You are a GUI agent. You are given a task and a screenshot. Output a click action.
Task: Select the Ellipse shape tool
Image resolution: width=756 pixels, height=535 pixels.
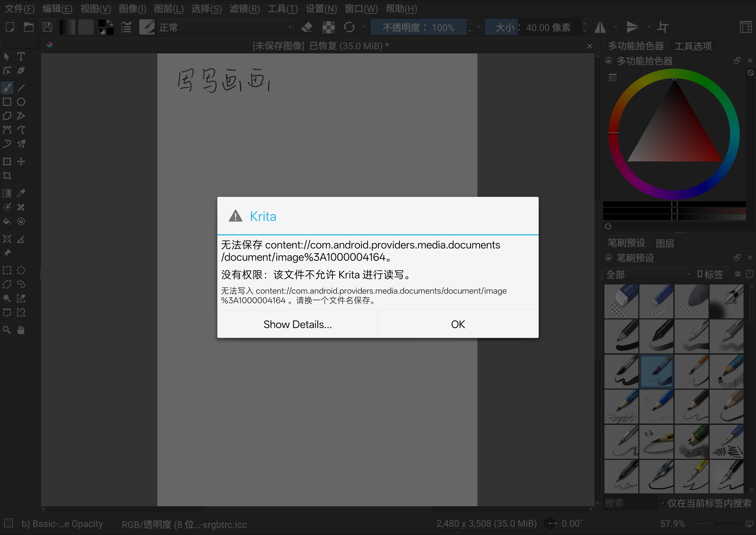(21, 102)
